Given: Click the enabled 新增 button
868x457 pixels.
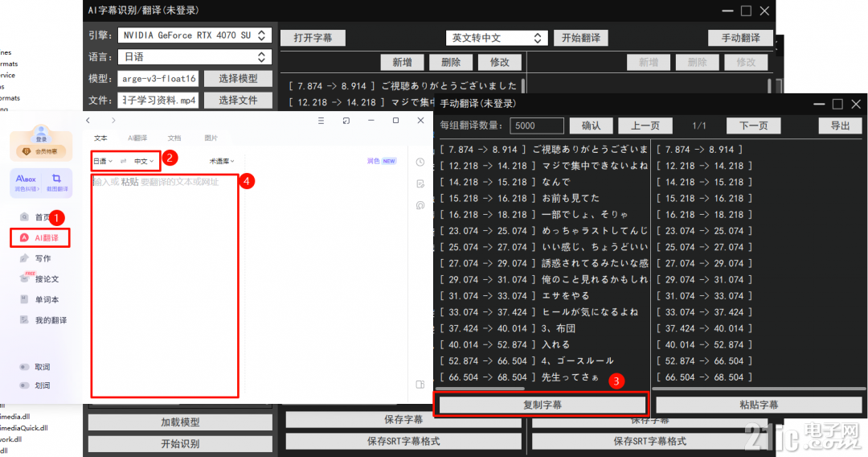Looking at the screenshot, I should coord(403,62).
